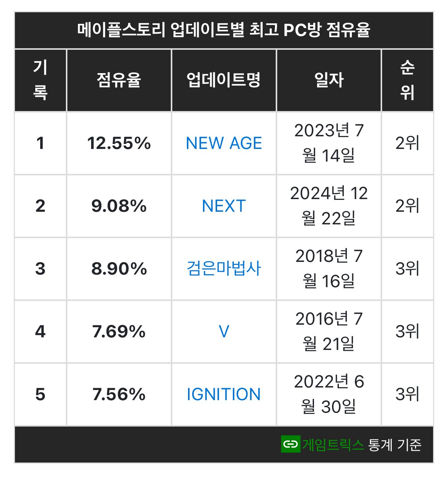Viewport: 448px width, 479px height.
Task: Click the green link icon beside 게임트릭스
Action: click(x=290, y=444)
